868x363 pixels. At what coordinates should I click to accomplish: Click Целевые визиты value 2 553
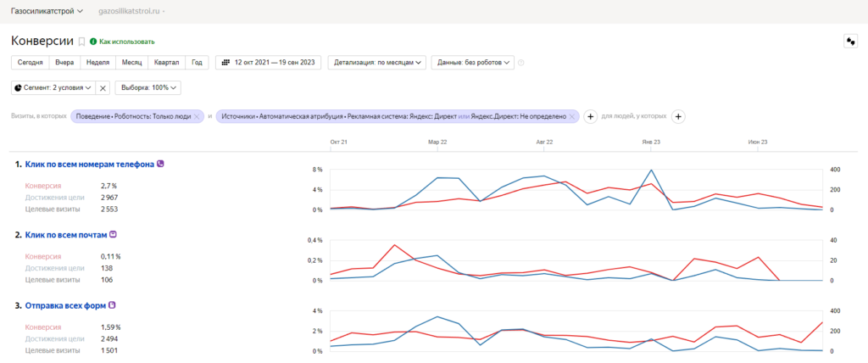click(109, 209)
